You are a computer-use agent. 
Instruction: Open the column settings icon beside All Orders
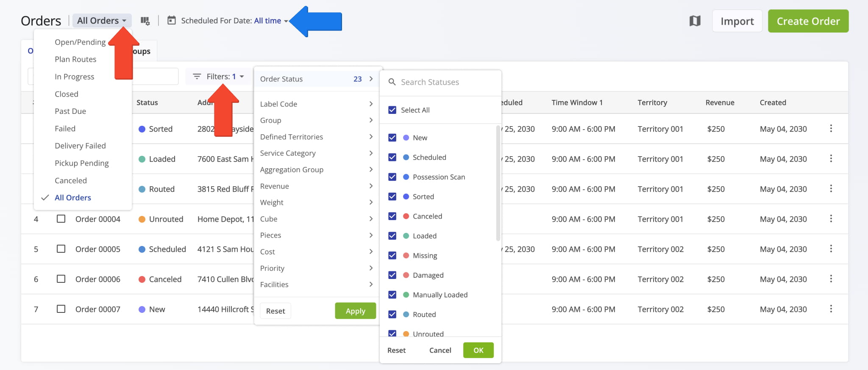(x=145, y=21)
